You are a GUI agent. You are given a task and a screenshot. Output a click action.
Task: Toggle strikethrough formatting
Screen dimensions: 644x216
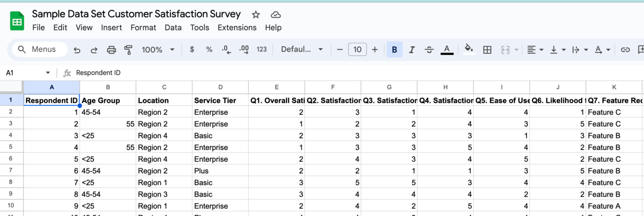[429, 50]
